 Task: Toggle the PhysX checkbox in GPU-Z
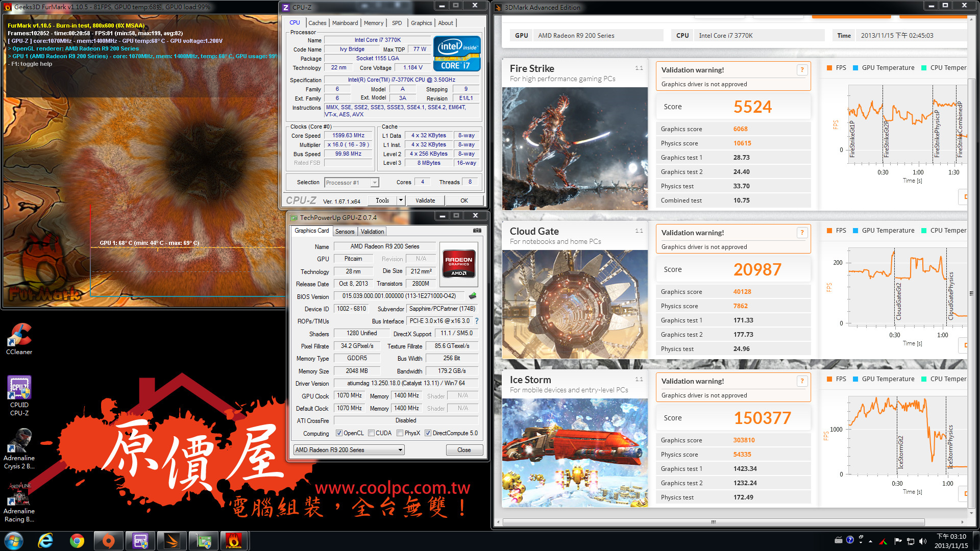400,433
